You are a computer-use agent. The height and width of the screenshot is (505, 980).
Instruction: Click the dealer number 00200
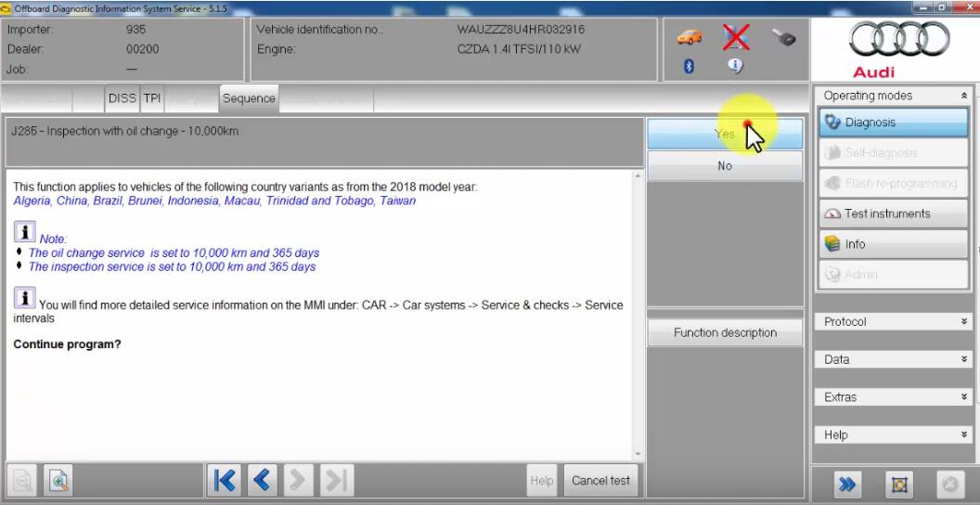coord(143,49)
